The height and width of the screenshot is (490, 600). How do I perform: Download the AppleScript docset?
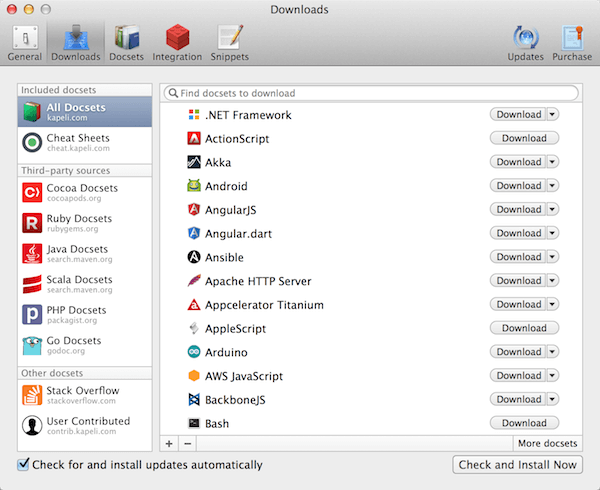tap(524, 328)
